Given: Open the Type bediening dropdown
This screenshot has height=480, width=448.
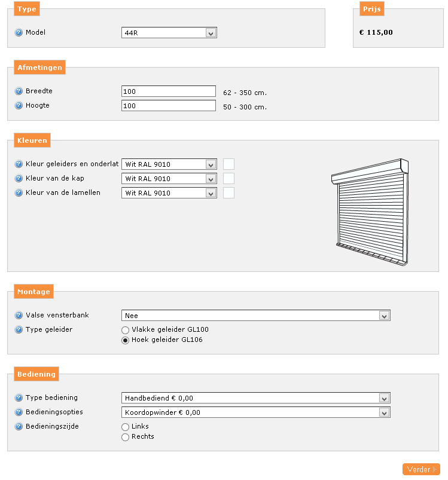Looking at the screenshot, I should [255, 398].
